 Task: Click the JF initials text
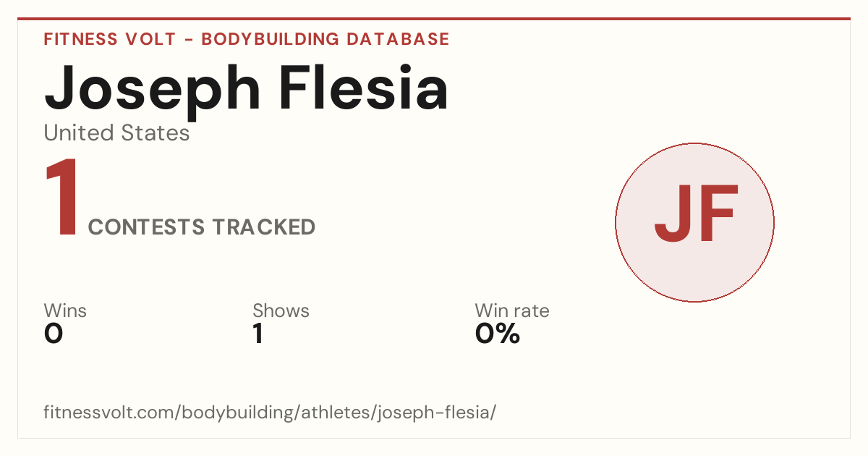(694, 215)
